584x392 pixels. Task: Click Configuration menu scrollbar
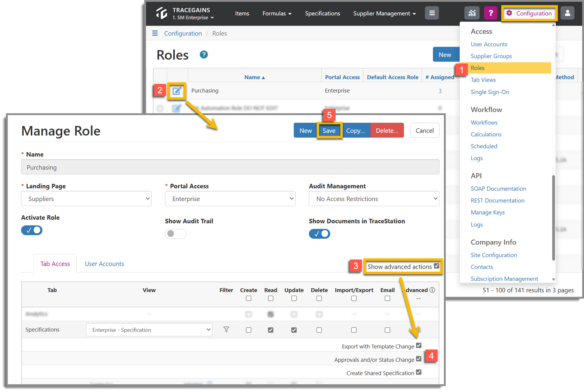coord(553,217)
